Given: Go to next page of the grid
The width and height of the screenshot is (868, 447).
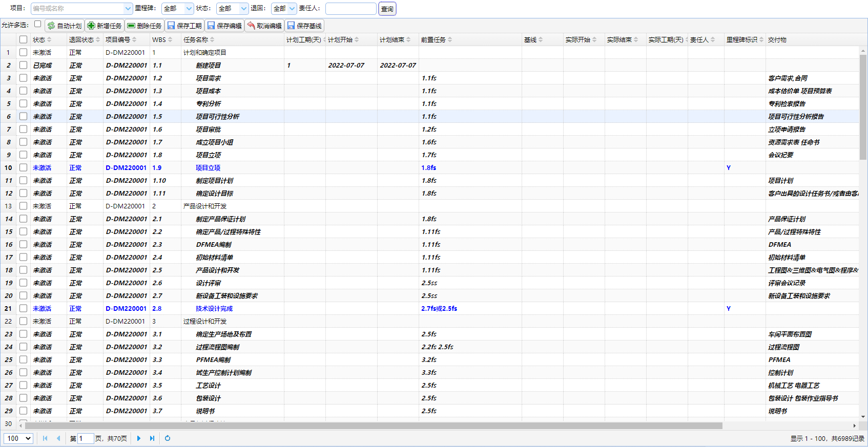Looking at the screenshot, I should click(139, 438).
